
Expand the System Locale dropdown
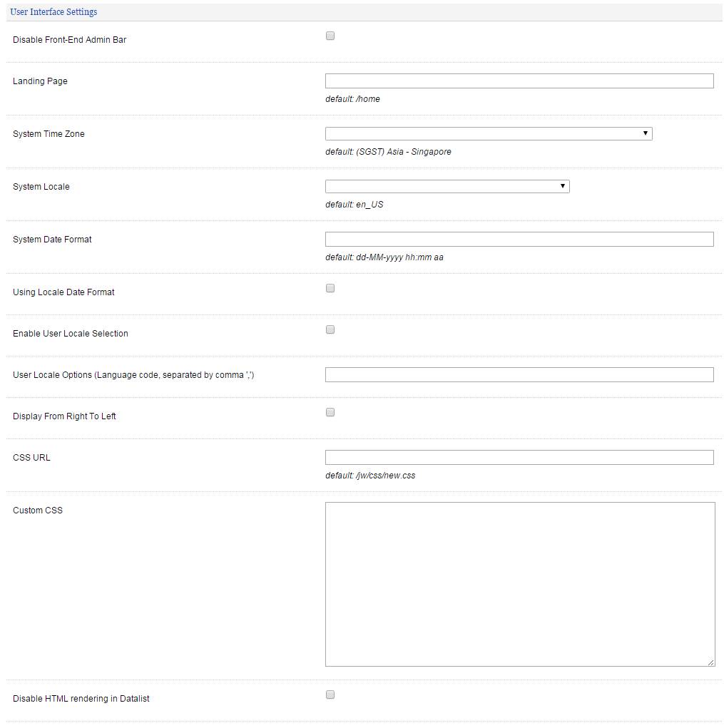point(447,187)
